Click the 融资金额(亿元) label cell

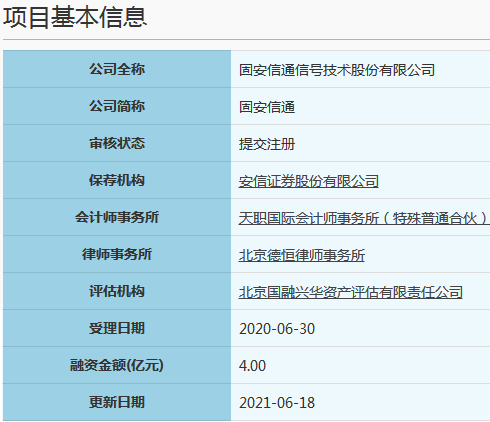coord(117,365)
